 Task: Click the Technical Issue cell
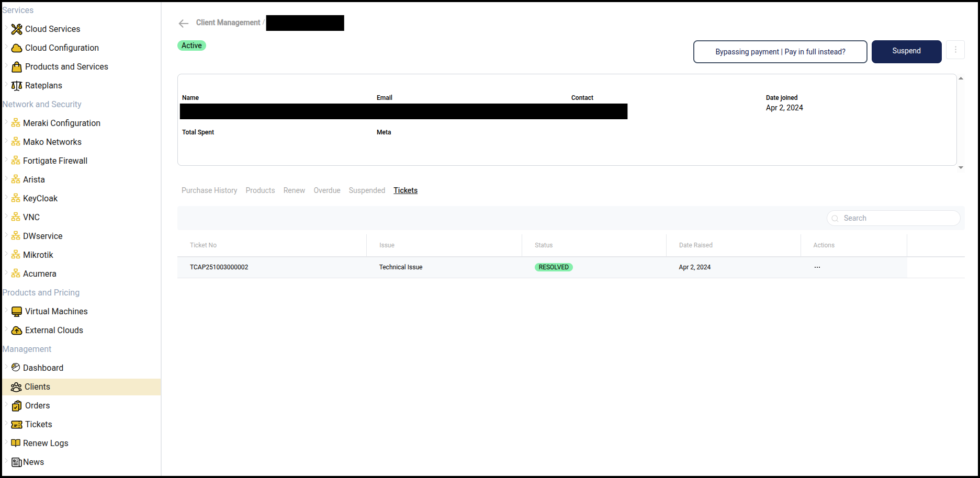(x=401, y=267)
